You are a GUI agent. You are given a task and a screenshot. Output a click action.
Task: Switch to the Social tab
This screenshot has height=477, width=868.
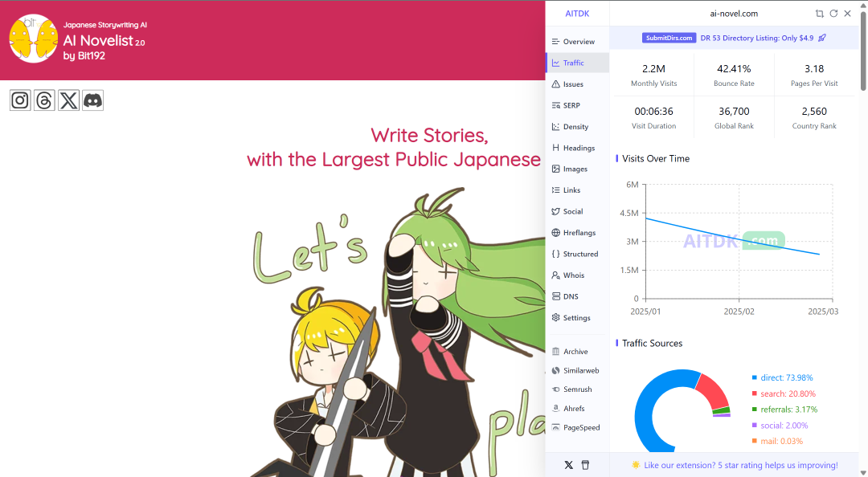click(x=577, y=211)
